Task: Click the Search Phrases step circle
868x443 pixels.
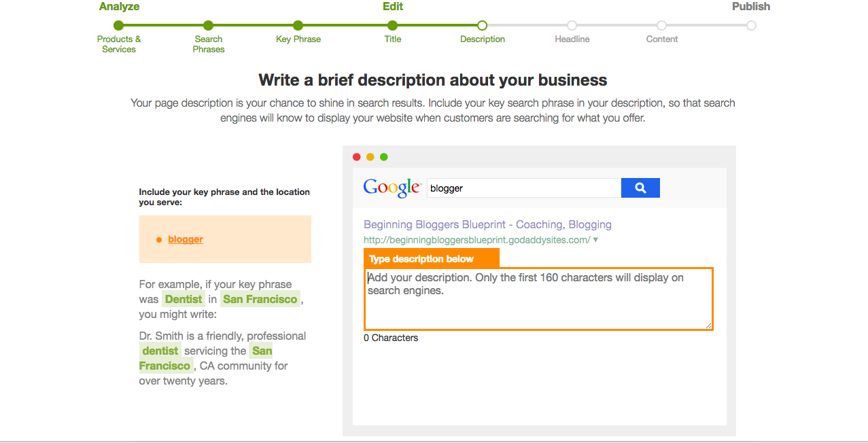Action: (x=209, y=26)
